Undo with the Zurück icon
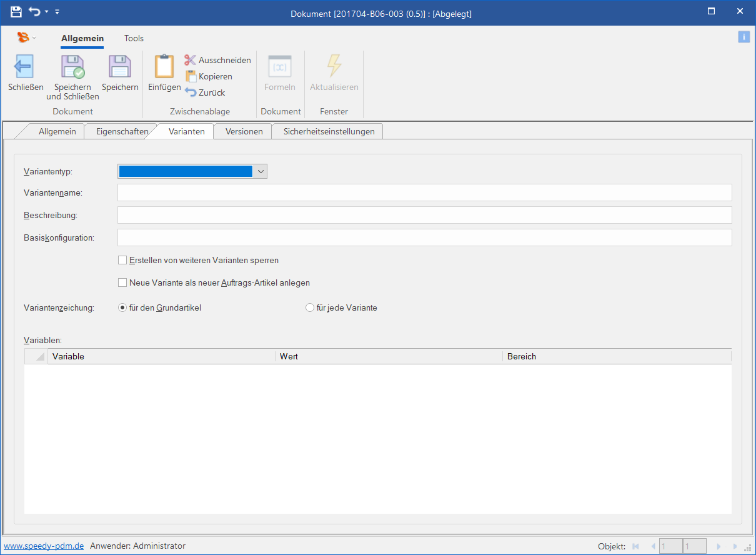 point(191,92)
